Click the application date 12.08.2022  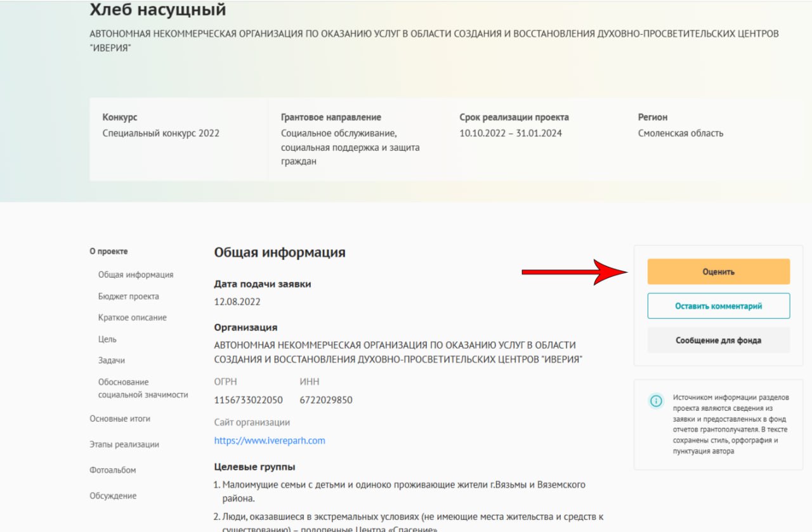tap(237, 302)
